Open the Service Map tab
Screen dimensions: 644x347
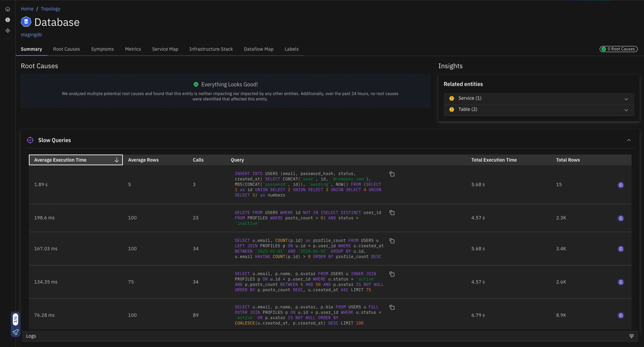(x=165, y=49)
